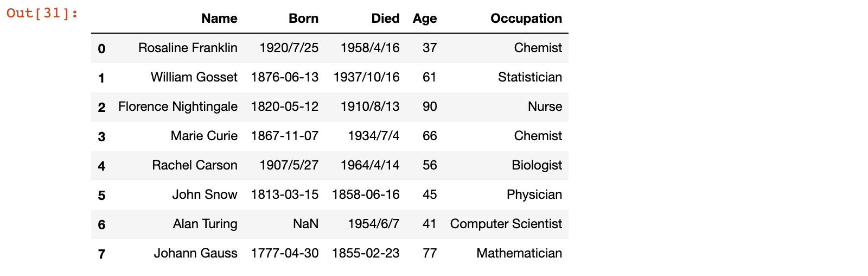This screenshot has height=276, width=868.
Task: Click the Alan Turing name cell
Action: pyautogui.click(x=205, y=224)
